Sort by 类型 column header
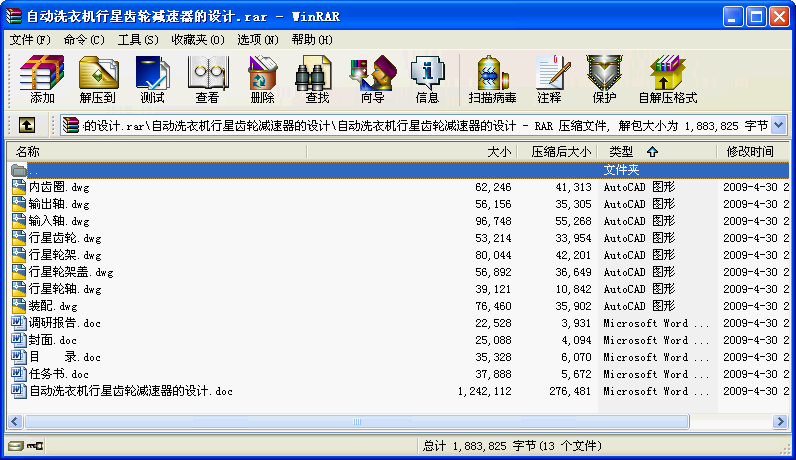The width and height of the screenshot is (796, 460). point(657,151)
